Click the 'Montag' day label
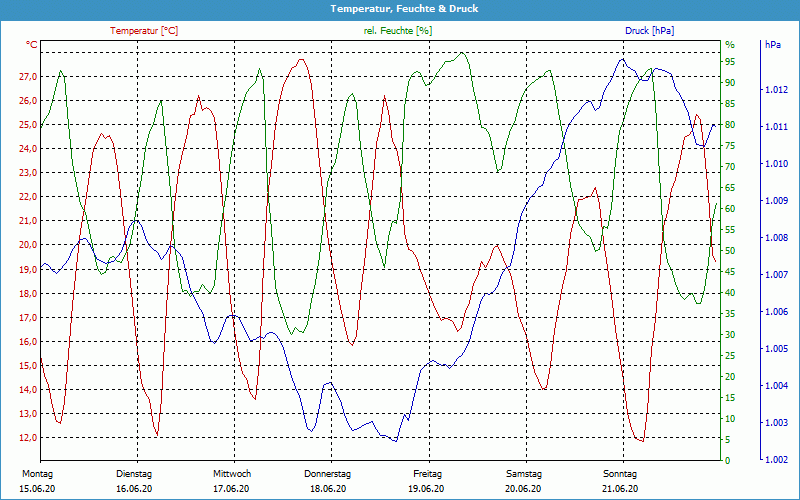Image resolution: width=800 pixels, height=500 pixels. 37,474
